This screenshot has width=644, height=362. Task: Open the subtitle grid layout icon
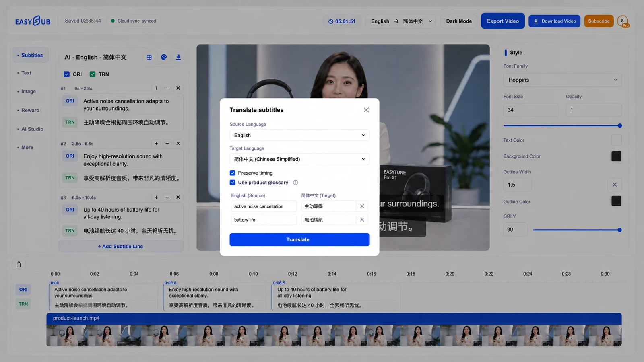tap(149, 57)
